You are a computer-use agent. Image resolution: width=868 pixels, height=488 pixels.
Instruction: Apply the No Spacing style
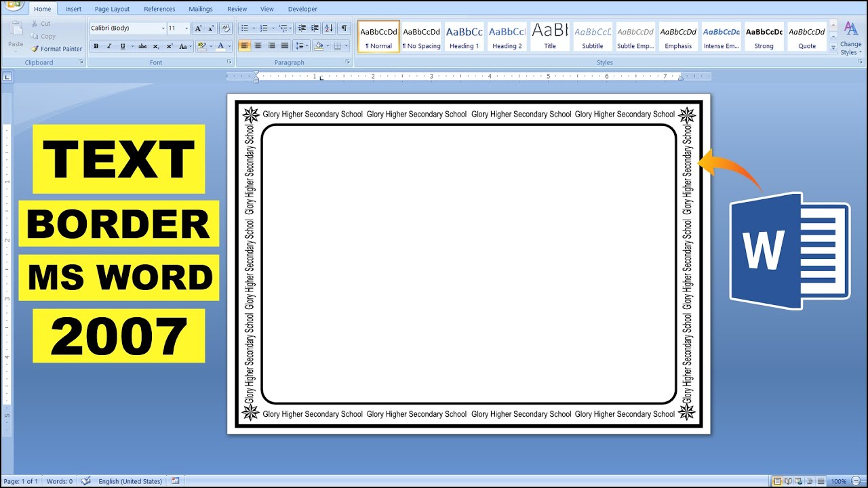click(x=421, y=36)
